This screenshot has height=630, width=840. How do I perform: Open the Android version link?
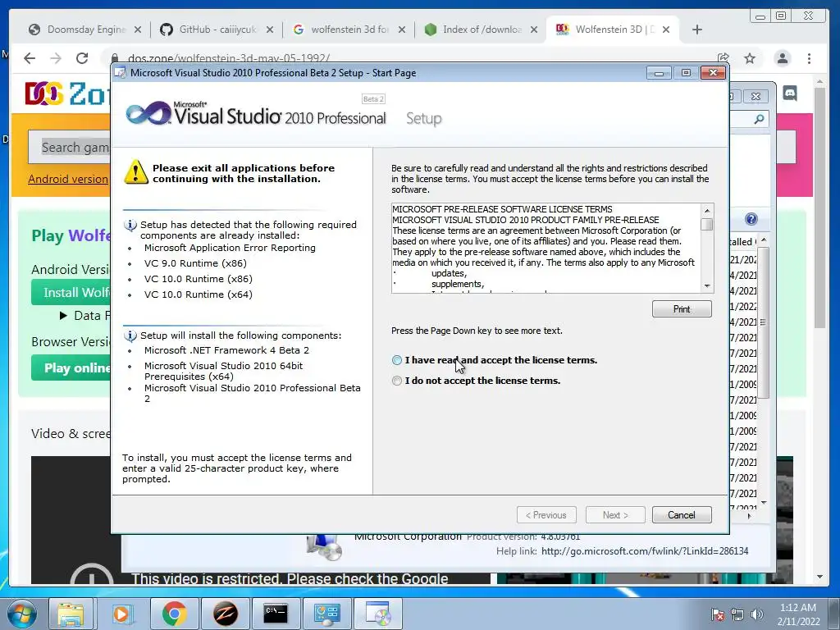coord(68,179)
